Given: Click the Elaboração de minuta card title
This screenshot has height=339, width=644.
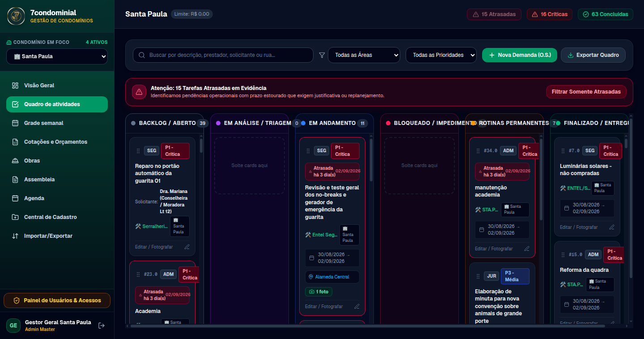Looking at the screenshot, I should pyautogui.click(x=499, y=306).
